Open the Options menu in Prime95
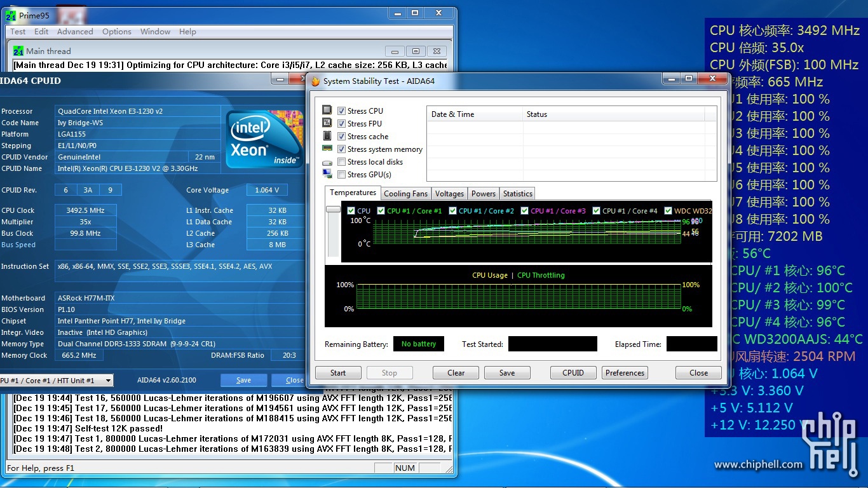Viewport: 868px width, 488px height. point(117,31)
